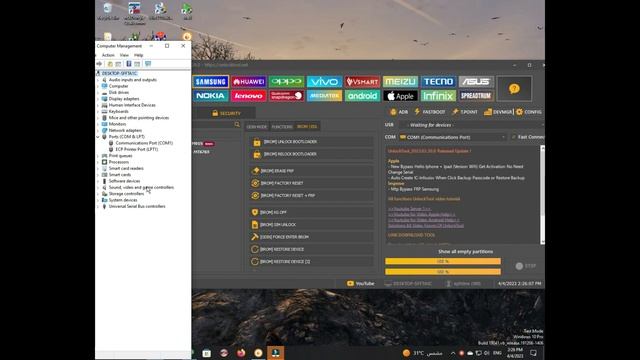The image size is (640, 360).
Task: Click [BROM] RELOCK BOOTLOADER button
Action: coord(311,154)
